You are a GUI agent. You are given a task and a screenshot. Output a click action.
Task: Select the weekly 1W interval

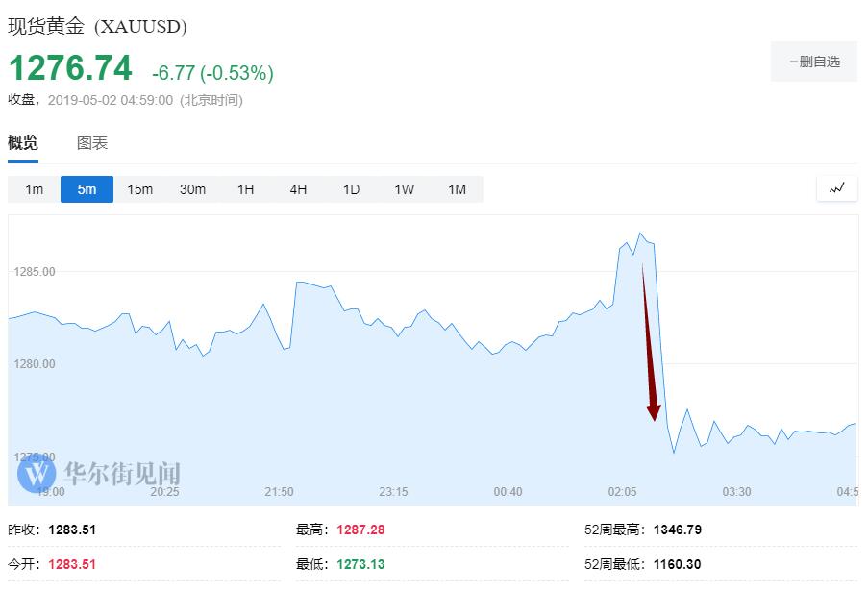pyautogui.click(x=404, y=189)
